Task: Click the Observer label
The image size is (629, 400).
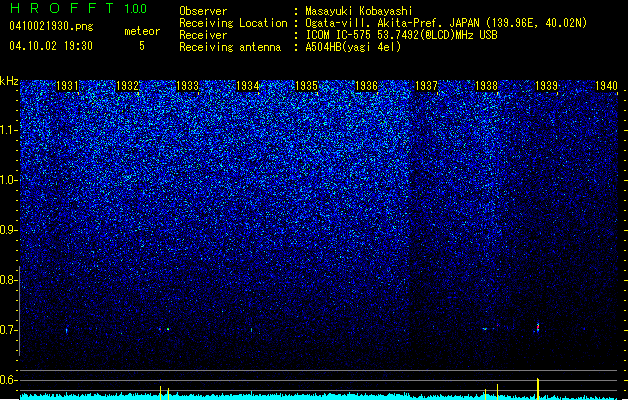Action: (x=203, y=11)
